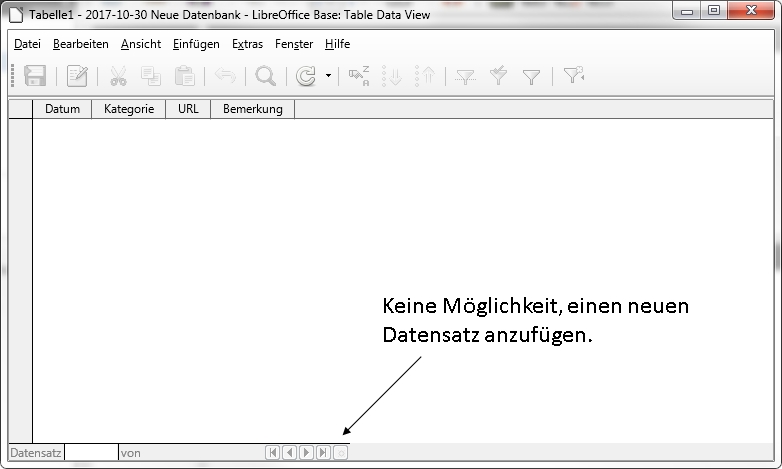Select the Bemerkung column header
The image size is (782, 469).
252,109
